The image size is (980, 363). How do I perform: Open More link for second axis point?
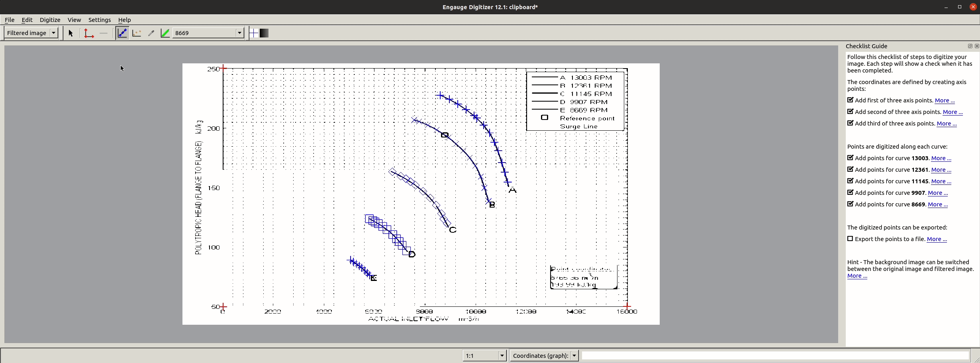[953, 112]
